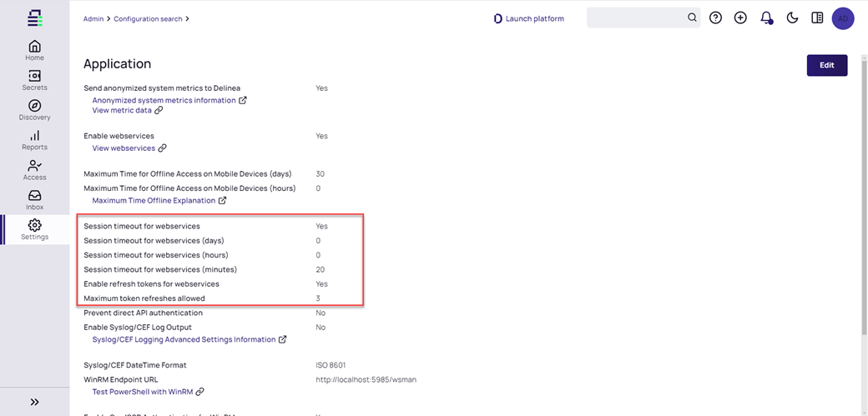Go to Secrets in the sidebar
Screen dimensions: 868x416
pos(34,80)
